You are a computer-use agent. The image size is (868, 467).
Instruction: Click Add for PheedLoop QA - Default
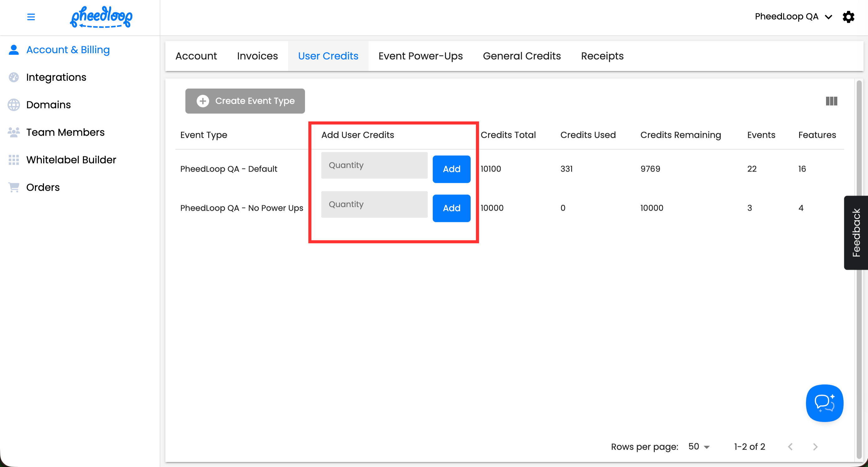point(451,169)
